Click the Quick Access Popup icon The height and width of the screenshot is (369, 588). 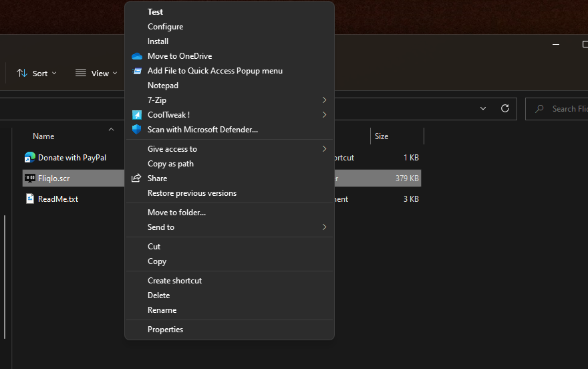tap(137, 71)
